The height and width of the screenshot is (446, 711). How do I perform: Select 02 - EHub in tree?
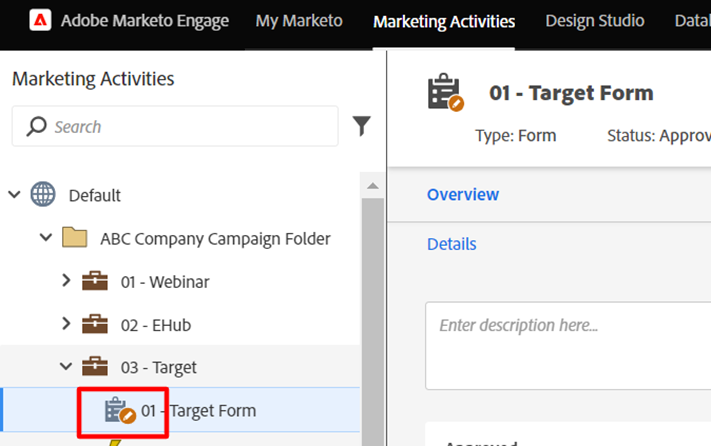click(x=156, y=325)
